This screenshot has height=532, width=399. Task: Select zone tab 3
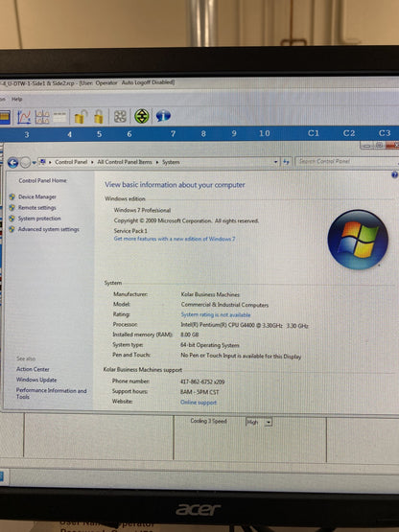pos(27,135)
